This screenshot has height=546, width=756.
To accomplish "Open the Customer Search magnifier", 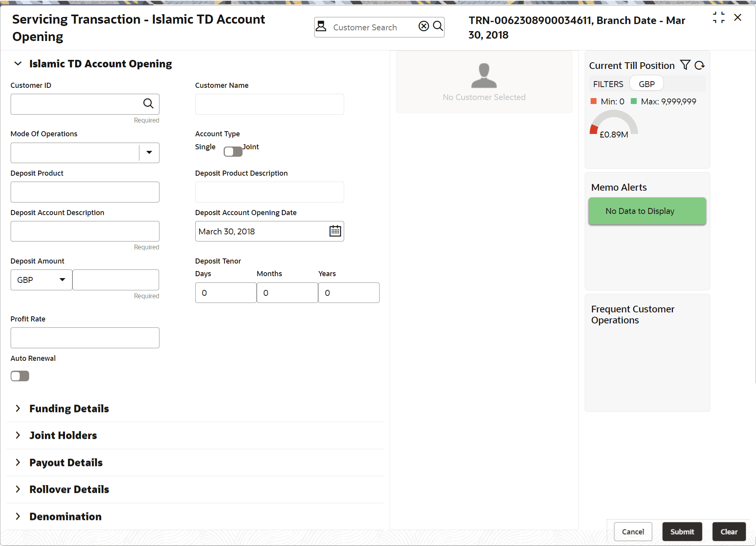I will tap(437, 26).
